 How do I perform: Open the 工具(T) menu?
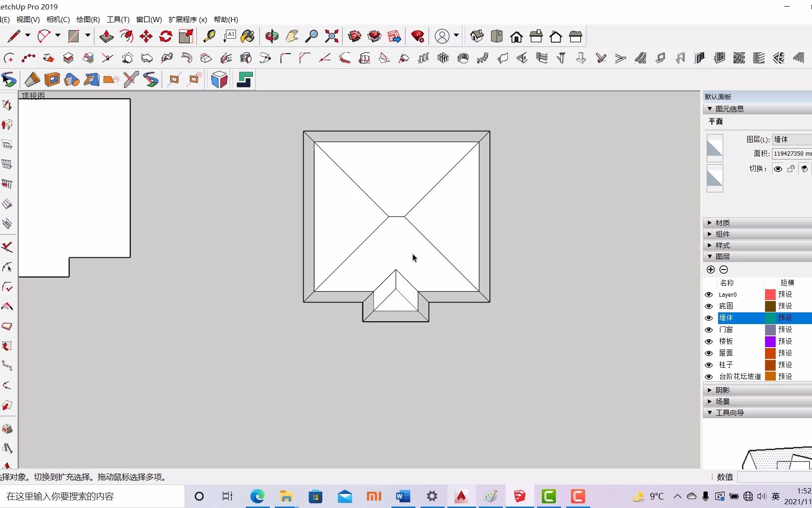point(118,19)
